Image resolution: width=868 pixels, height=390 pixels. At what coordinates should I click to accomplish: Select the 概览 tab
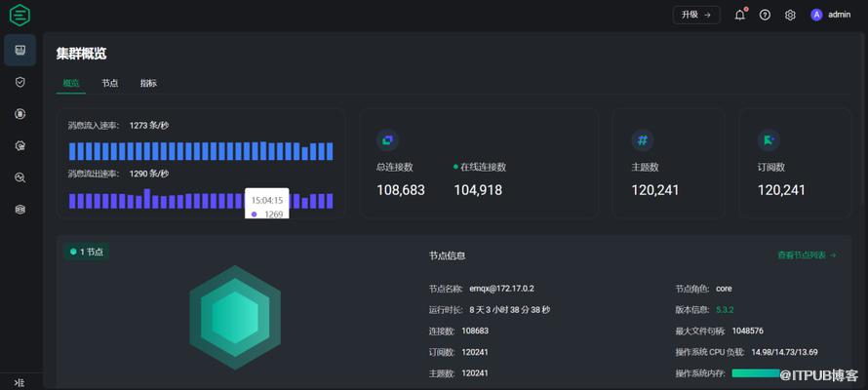pos(71,83)
